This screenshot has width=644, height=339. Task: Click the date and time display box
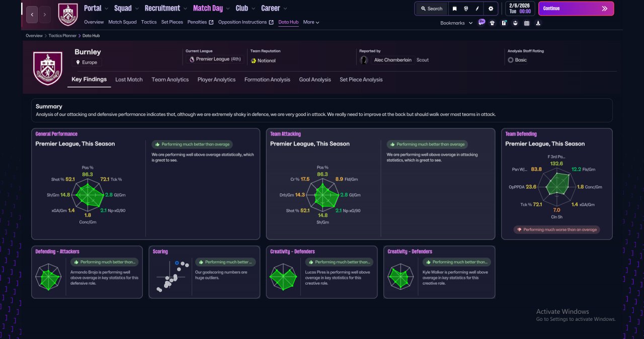519,9
